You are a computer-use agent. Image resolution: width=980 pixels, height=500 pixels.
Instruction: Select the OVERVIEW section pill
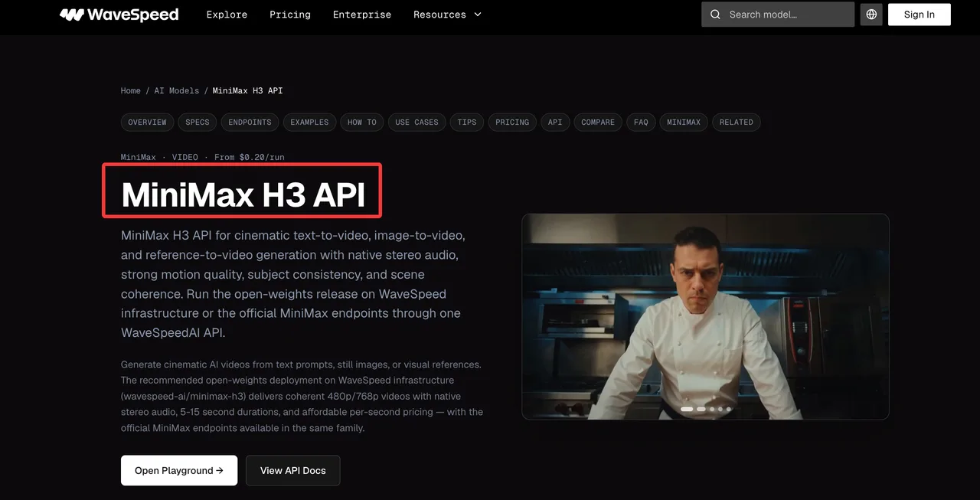coord(148,122)
